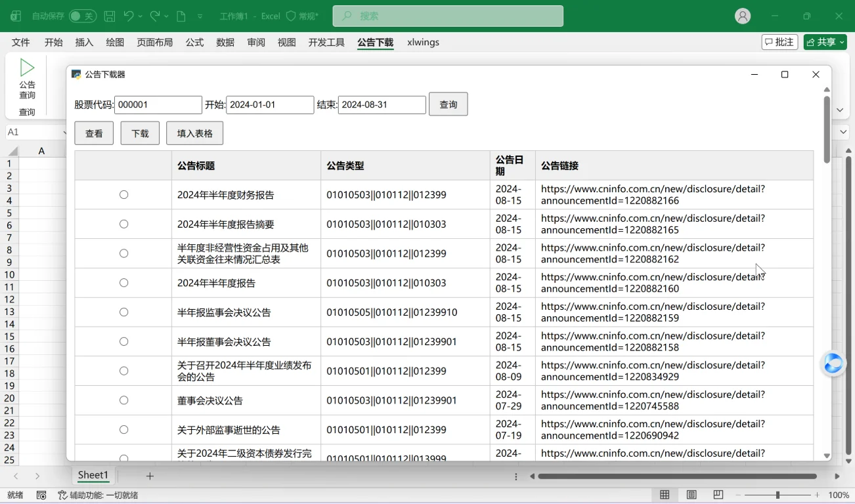The width and height of the screenshot is (855, 504).
Task: Click the Excel save icon
Action: pyautogui.click(x=110, y=16)
